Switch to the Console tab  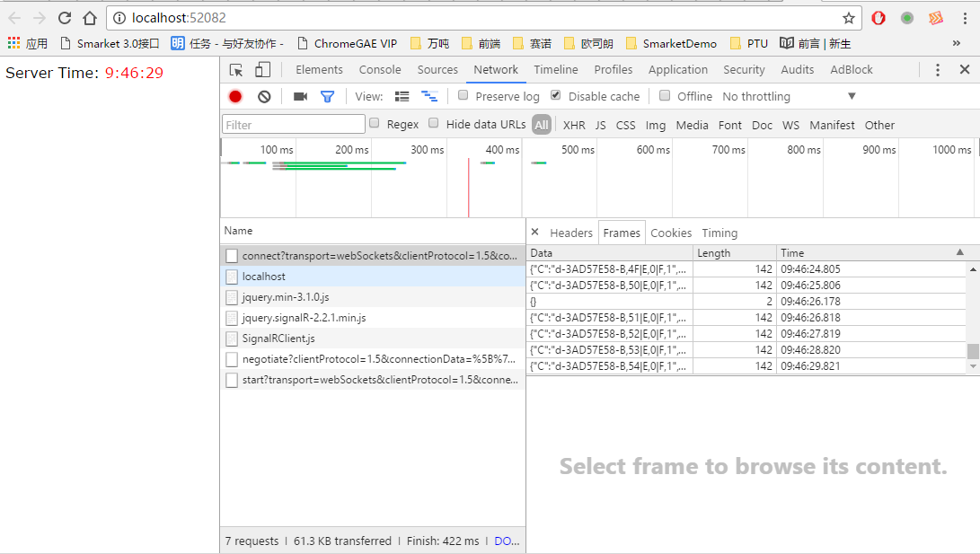coord(380,70)
